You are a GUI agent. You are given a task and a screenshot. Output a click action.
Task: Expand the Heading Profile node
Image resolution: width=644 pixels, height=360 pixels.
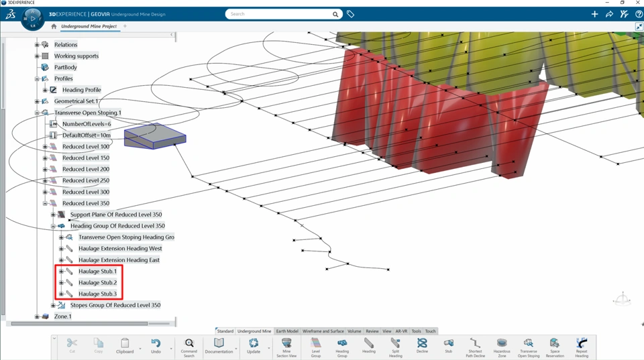coord(45,90)
